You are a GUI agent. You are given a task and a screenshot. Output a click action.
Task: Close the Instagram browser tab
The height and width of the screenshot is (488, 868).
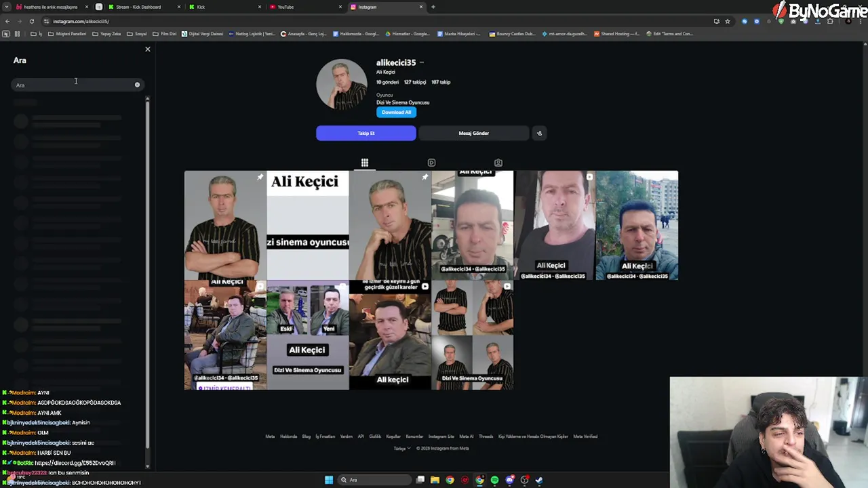click(x=421, y=7)
